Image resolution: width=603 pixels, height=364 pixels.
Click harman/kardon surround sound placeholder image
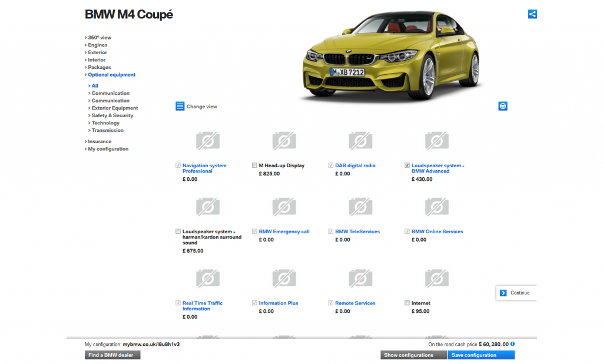(x=207, y=207)
